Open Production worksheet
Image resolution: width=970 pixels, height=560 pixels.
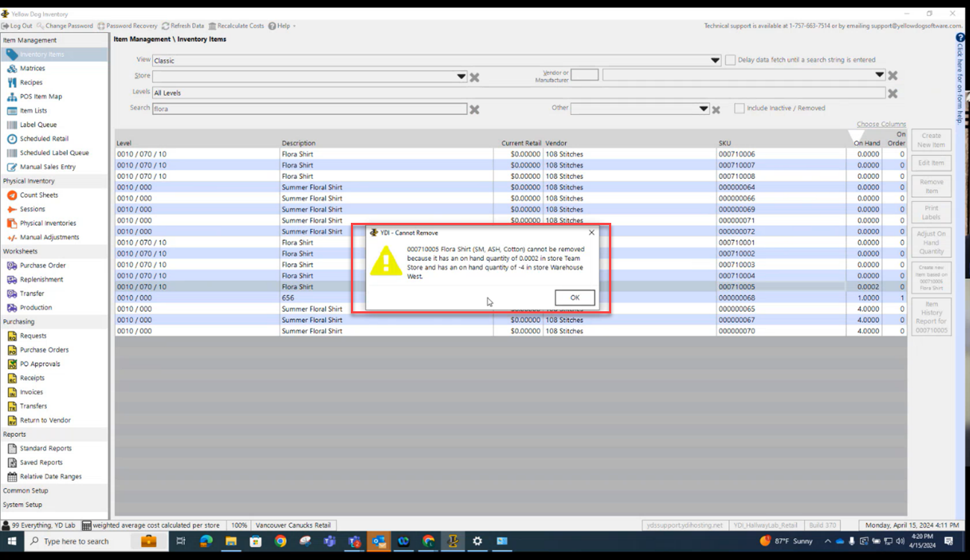pyautogui.click(x=36, y=308)
